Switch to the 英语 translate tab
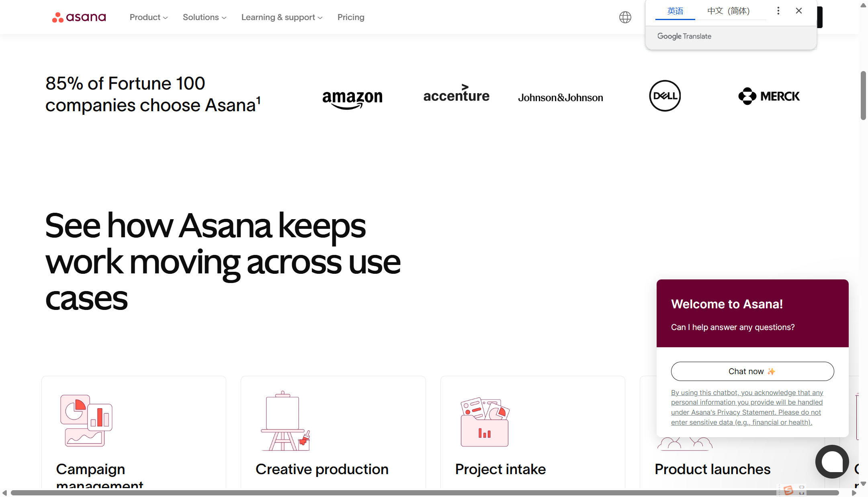This screenshot has width=868, height=497. tap(675, 11)
